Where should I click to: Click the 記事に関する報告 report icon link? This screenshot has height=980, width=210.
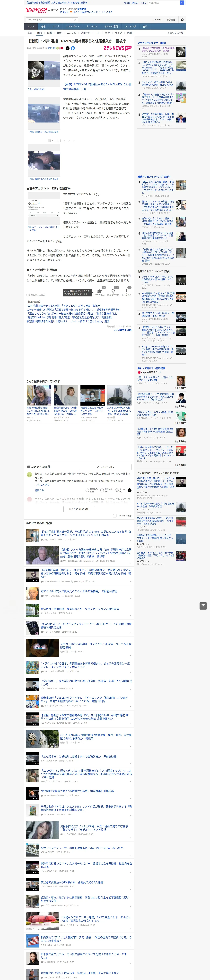pos(35,294)
